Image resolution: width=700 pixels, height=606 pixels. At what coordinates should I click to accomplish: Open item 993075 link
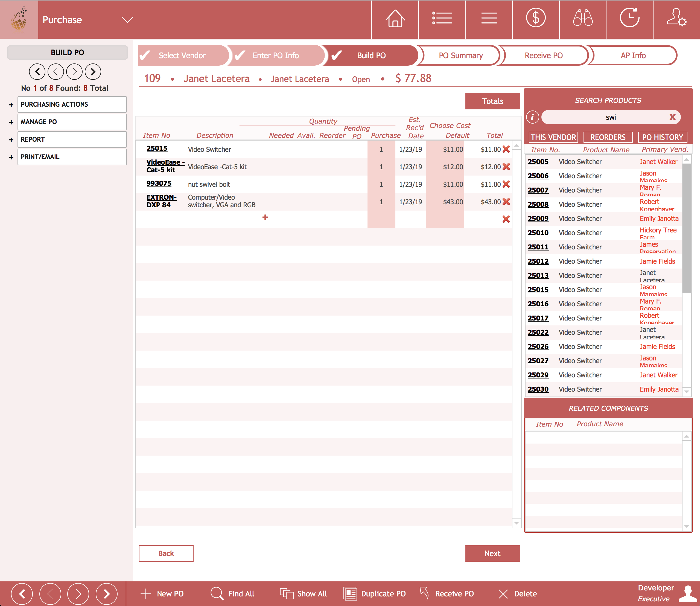coord(159,183)
